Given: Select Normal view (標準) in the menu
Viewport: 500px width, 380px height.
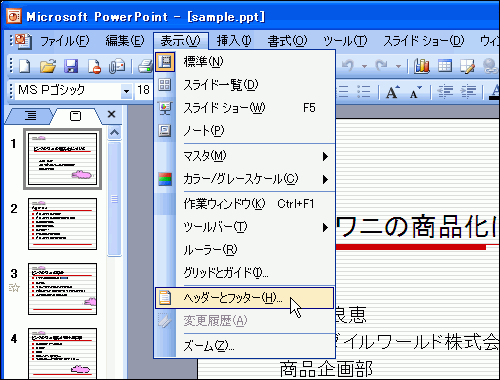Looking at the screenshot, I should point(245,62).
